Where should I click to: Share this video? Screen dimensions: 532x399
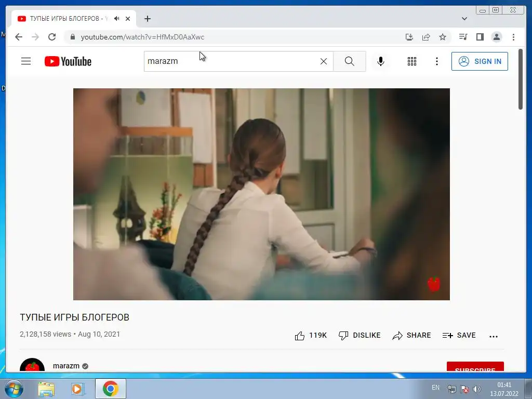click(x=411, y=336)
